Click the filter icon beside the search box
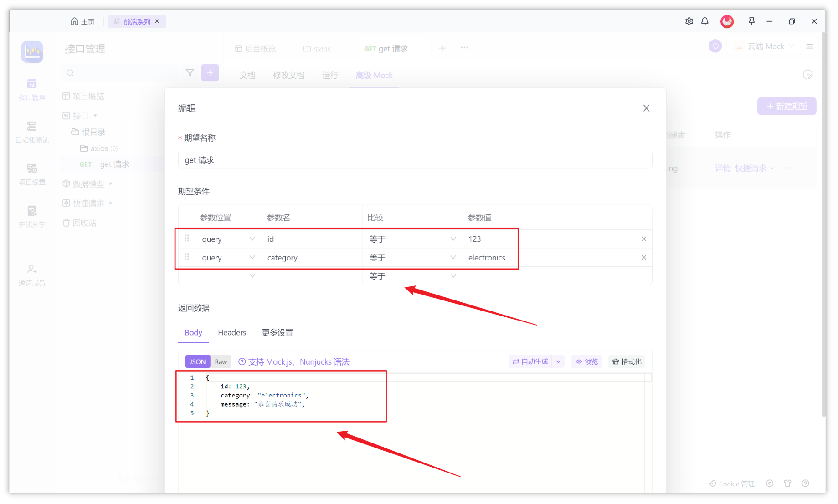Image resolution: width=838 pixels, height=504 pixels. click(190, 72)
